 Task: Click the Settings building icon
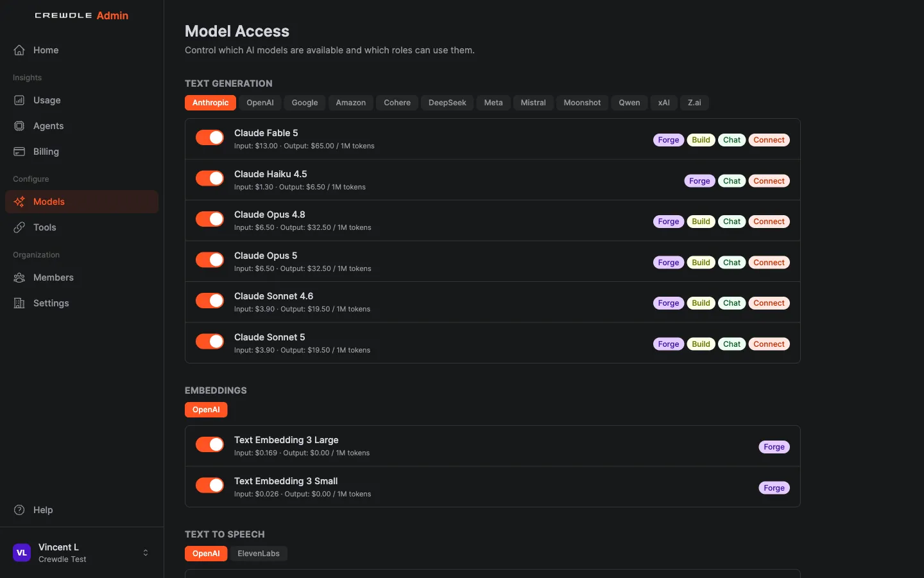point(19,303)
